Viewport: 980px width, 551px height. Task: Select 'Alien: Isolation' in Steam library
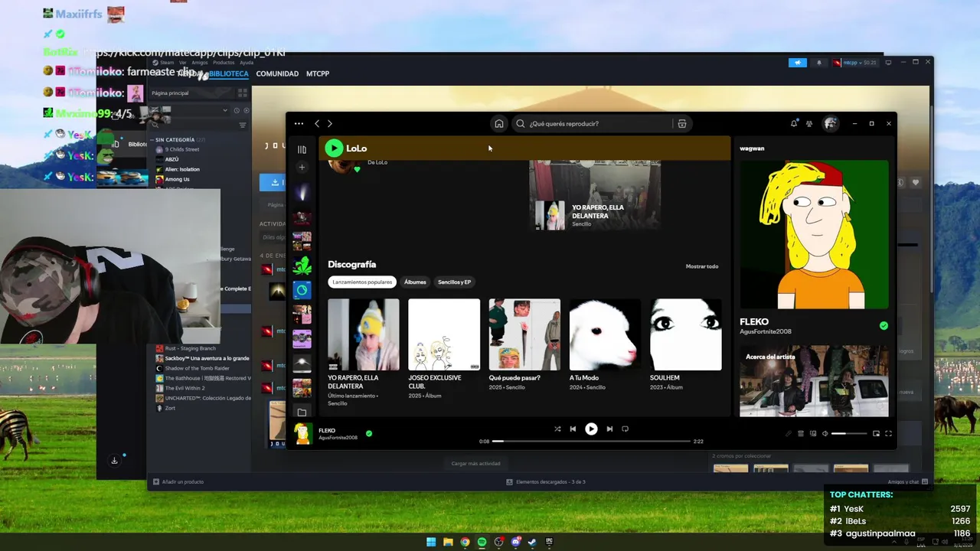point(181,169)
